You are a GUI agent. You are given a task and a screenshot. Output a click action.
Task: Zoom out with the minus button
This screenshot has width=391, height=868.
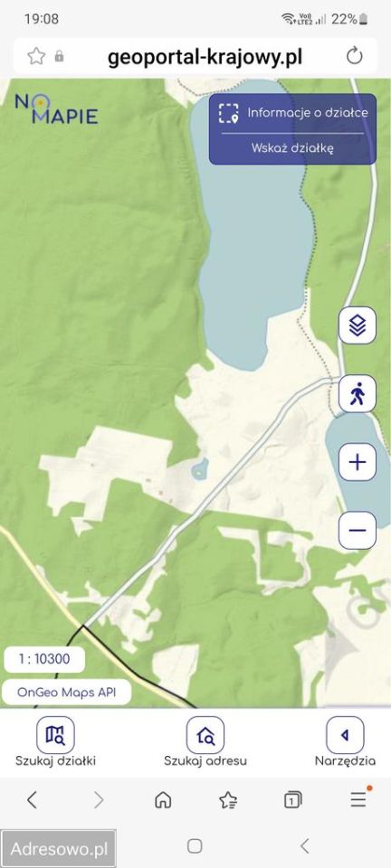click(358, 531)
